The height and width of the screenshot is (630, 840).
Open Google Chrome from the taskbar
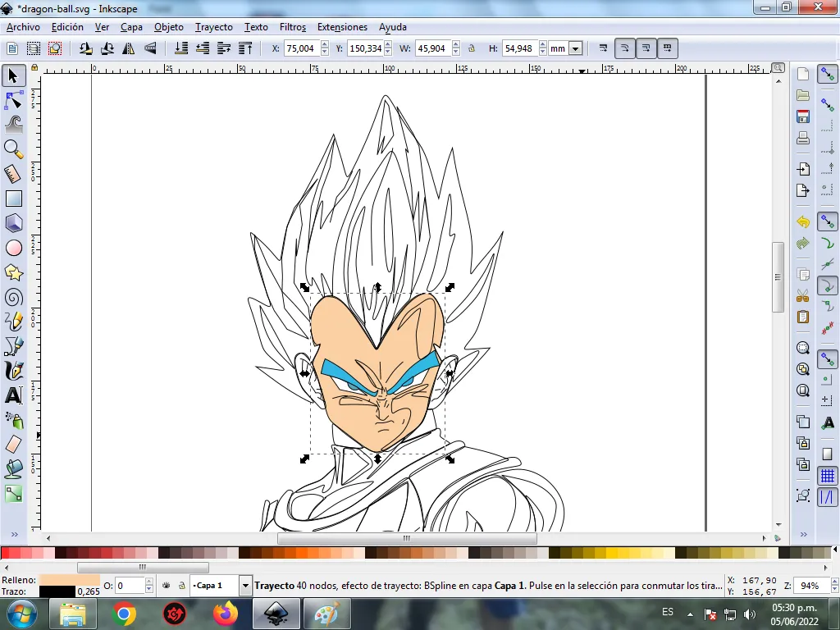point(124,614)
